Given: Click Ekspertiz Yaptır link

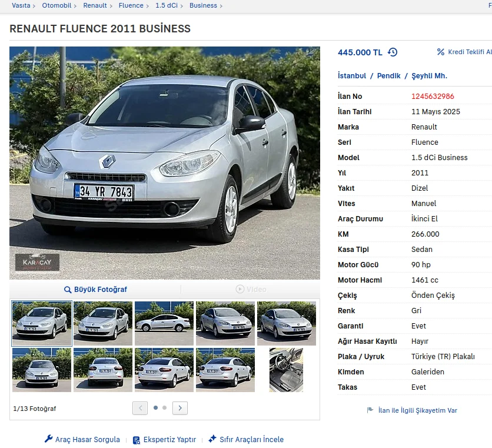Looking at the screenshot, I should click(169, 439).
